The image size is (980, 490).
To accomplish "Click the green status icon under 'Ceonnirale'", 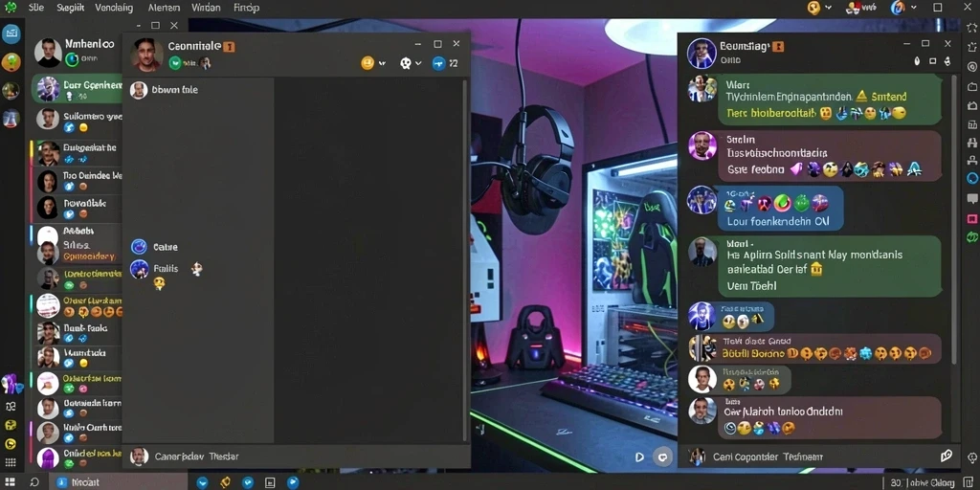I will click(x=175, y=62).
